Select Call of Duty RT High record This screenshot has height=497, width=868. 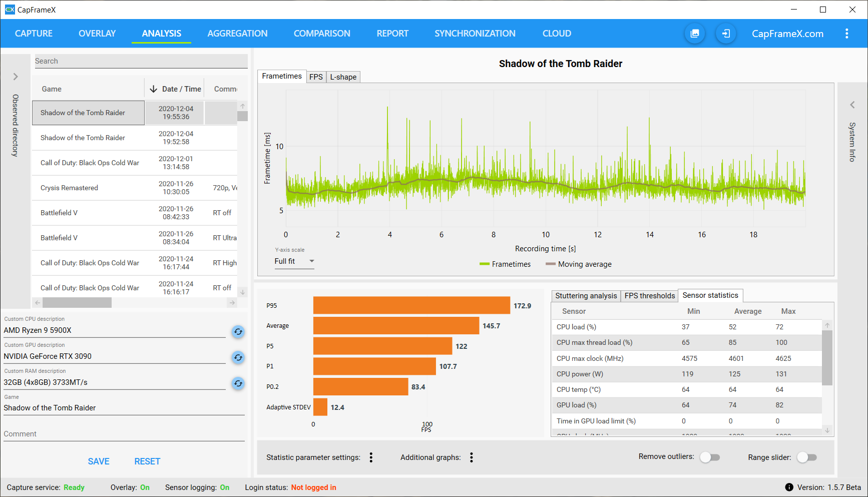135,263
